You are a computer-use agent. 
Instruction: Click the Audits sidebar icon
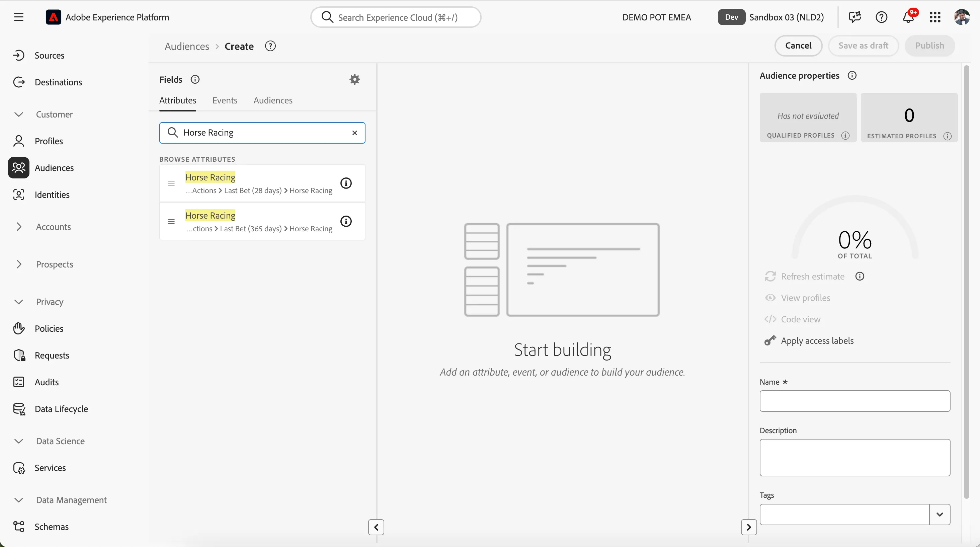[19, 382]
